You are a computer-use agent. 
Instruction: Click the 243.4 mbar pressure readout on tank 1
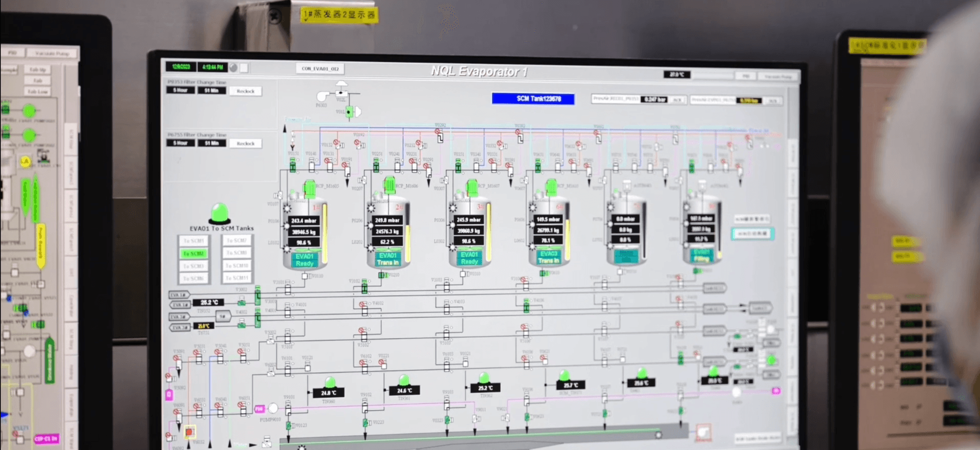[304, 220]
